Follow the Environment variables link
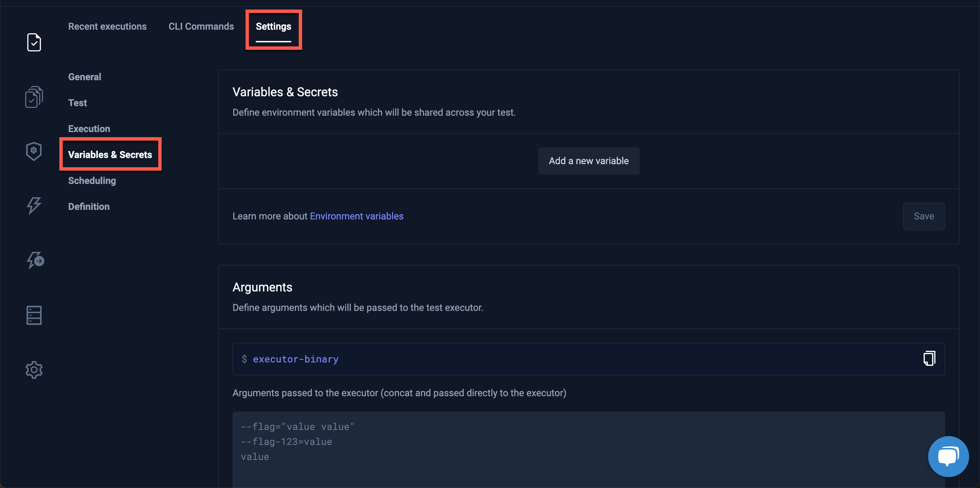The height and width of the screenshot is (488, 980). [356, 216]
